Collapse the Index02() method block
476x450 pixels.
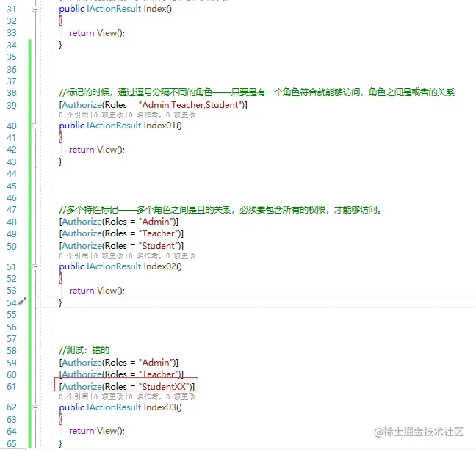pyautogui.click(x=35, y=266)
